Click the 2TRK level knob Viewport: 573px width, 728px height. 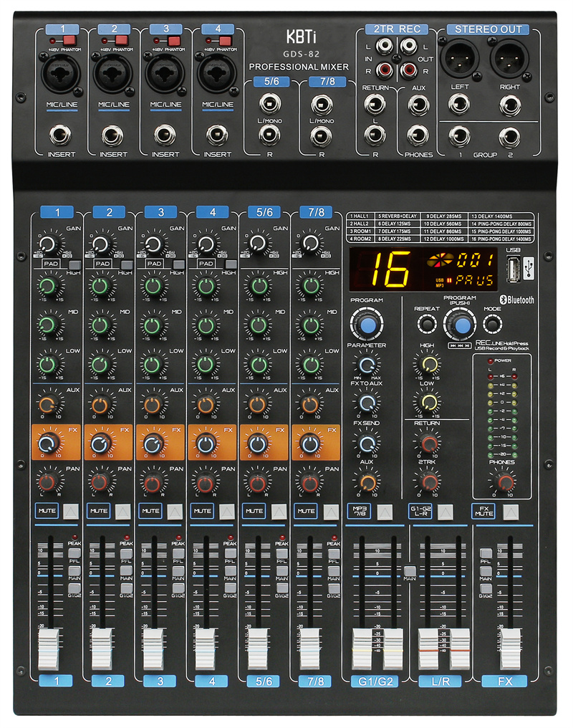[x=429, y=482]
